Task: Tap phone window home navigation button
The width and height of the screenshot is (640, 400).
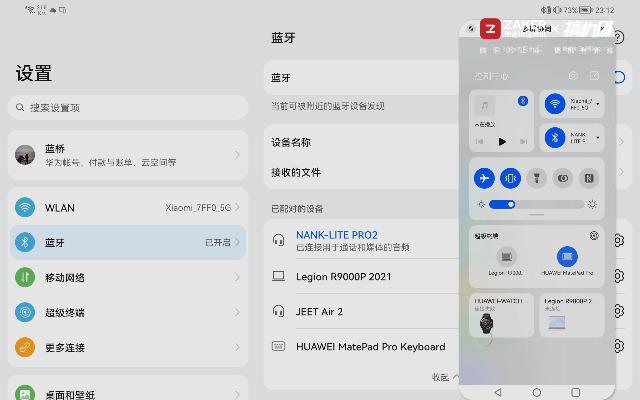Action: click(x=537, y=392)
